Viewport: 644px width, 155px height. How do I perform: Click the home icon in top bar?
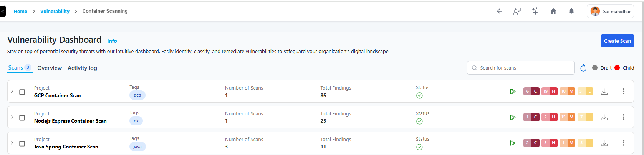tap(553, 12)
